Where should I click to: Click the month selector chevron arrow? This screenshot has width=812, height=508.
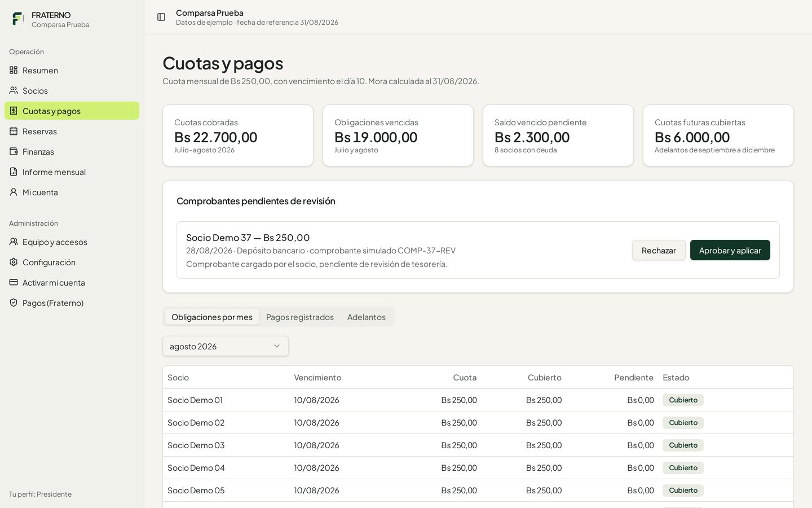(277, 346)
